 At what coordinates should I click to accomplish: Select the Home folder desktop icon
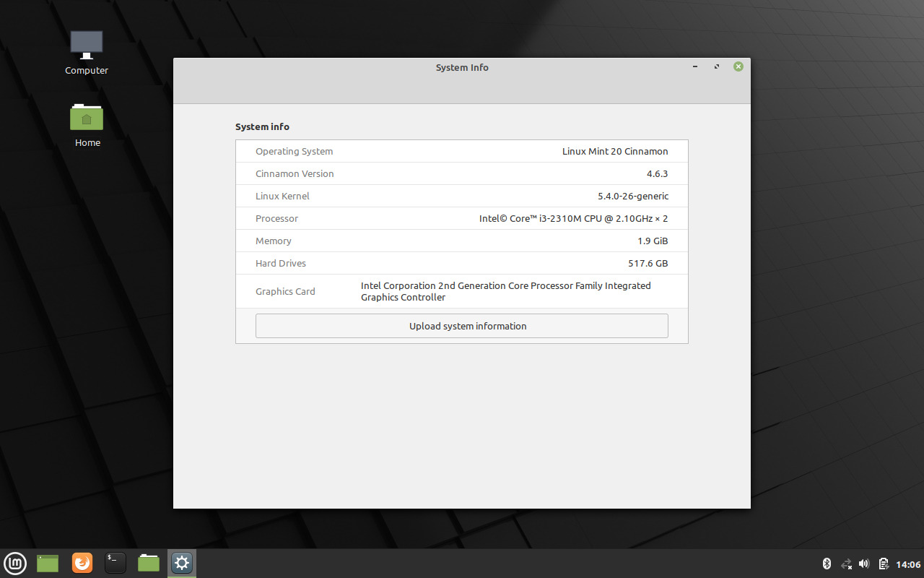[87, 124]
